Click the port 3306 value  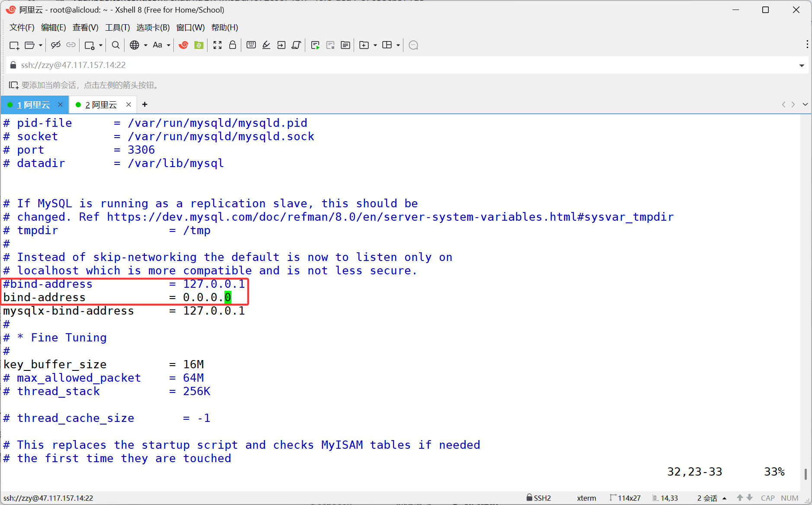coord(141,150)
